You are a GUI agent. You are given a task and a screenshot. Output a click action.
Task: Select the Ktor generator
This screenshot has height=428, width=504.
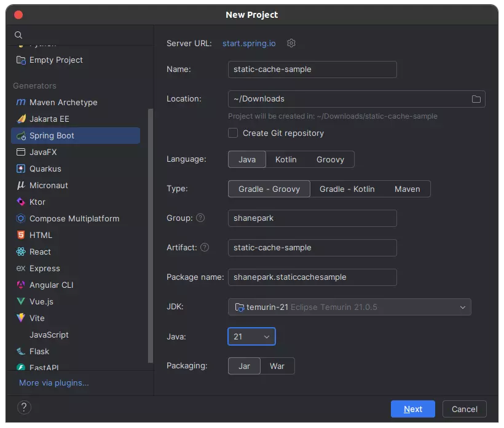76,202
